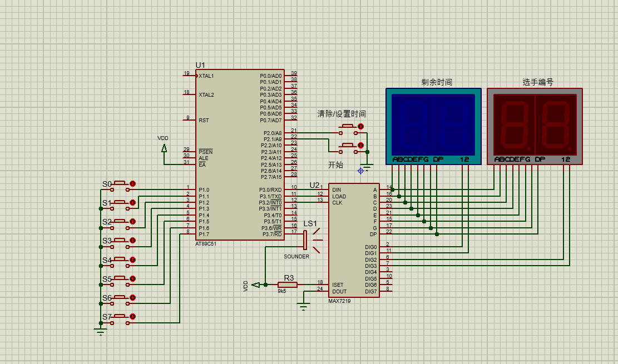Select the VDD terminal arrow beside R3
This screenshot has width=618, height=364.
tap(256, 285)
